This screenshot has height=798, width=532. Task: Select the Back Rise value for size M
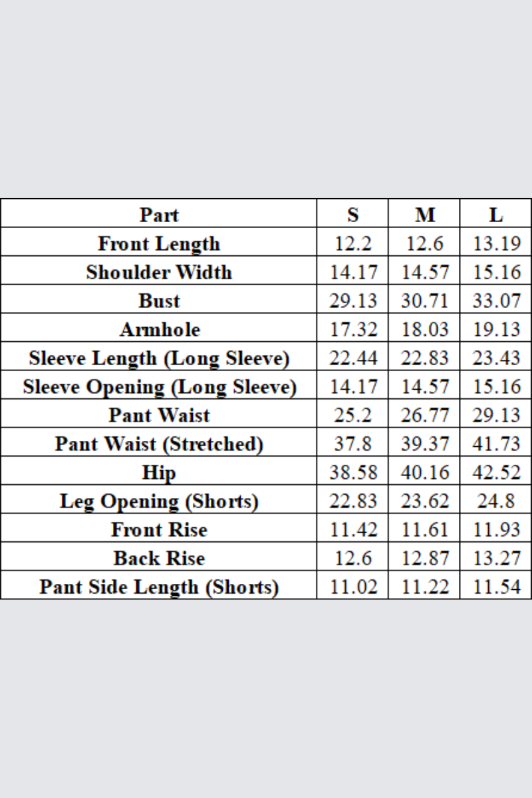pos(425,558)
